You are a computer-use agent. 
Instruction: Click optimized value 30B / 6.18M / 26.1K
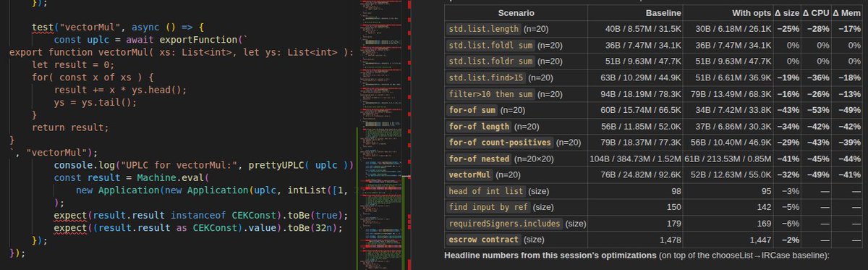pos(733,30)
